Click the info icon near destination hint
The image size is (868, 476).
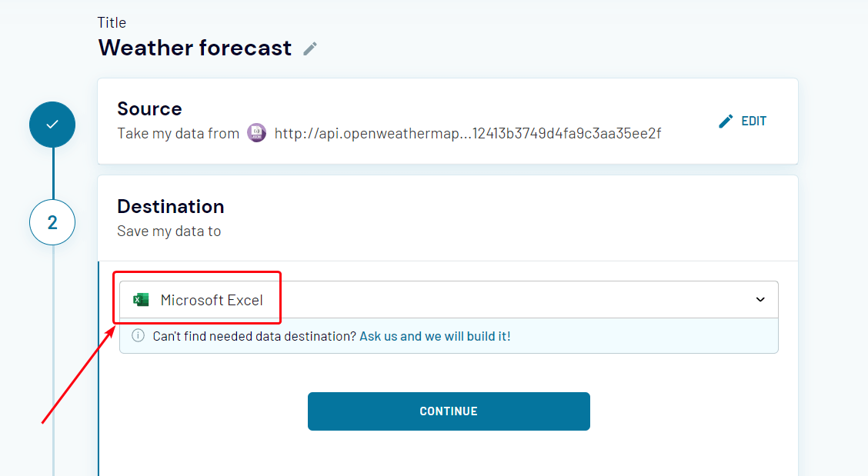pos(138,335)
